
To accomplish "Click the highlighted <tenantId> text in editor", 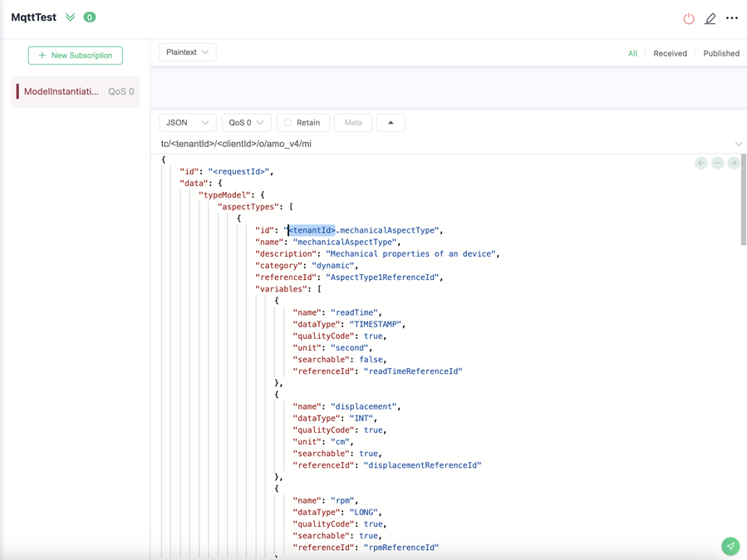I will pyautogui.click(x=312, y=230).
